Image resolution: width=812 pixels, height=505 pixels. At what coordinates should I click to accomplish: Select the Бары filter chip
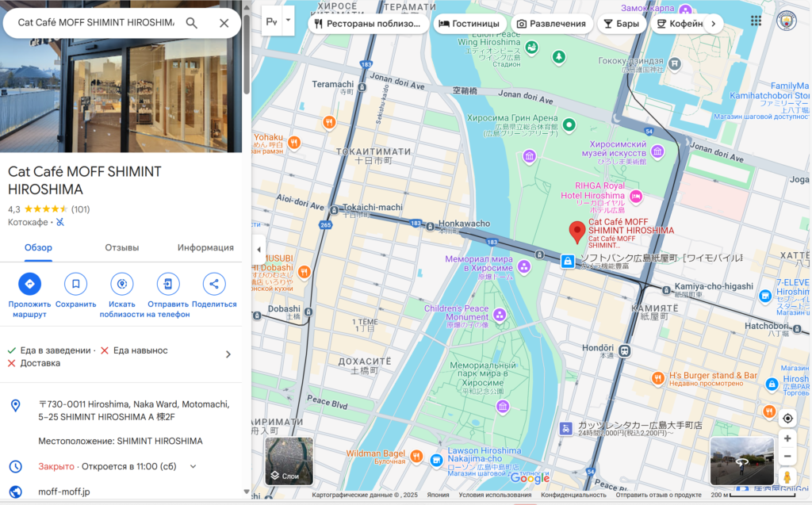click(x=621, y=24)
